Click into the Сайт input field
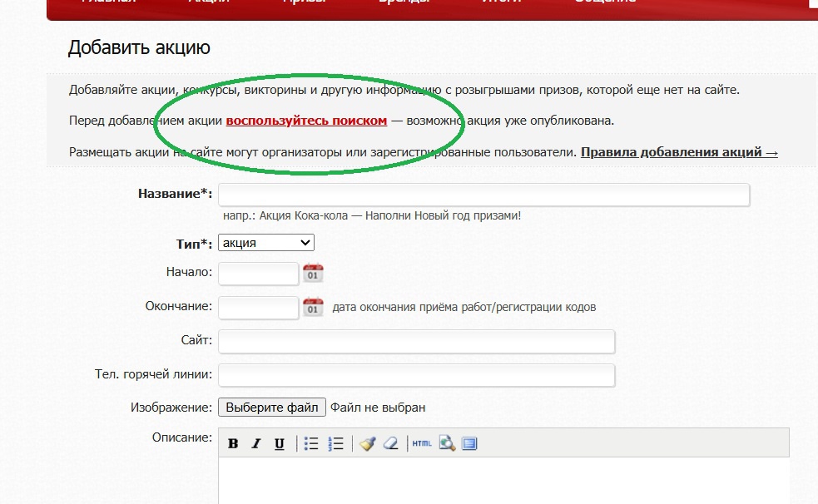The height and width of the screenshot is (504, 818). coord(416,342)
